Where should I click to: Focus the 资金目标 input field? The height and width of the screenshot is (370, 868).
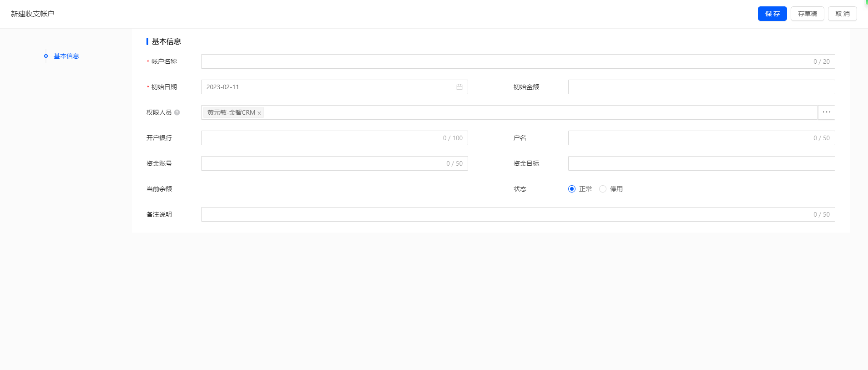(x=701, y=163)
